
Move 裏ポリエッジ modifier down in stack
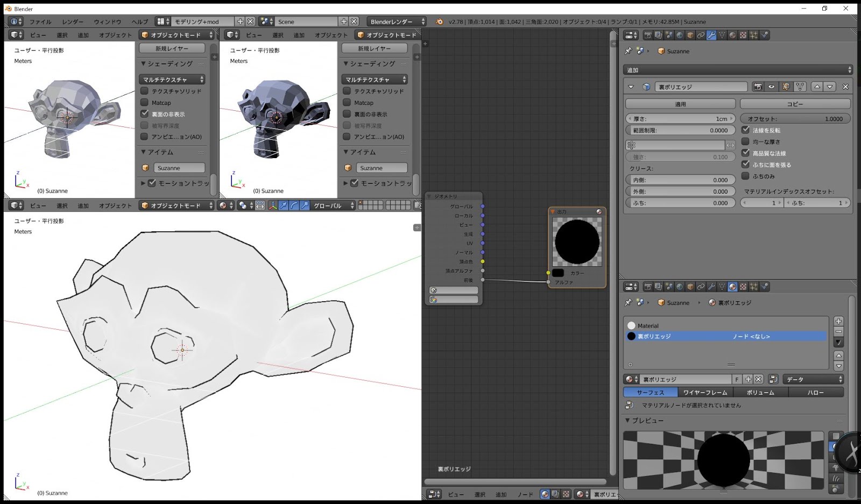tap(830, 87)
